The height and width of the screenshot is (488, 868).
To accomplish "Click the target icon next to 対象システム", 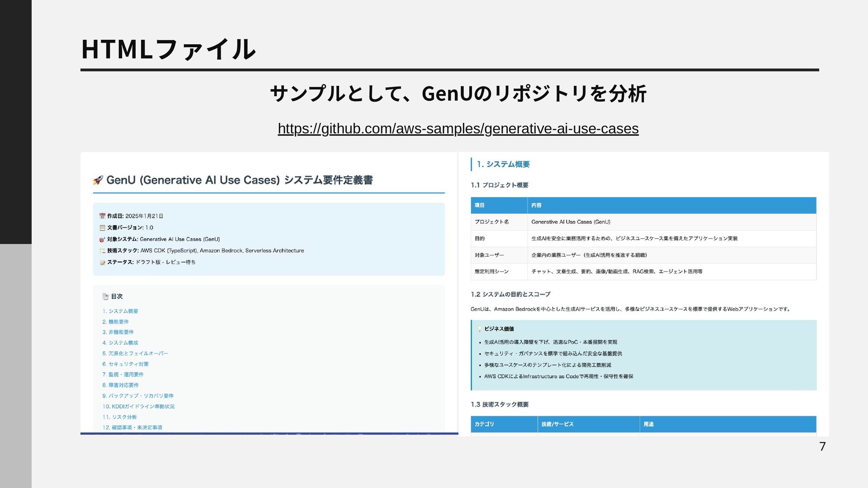I will 102,239.
